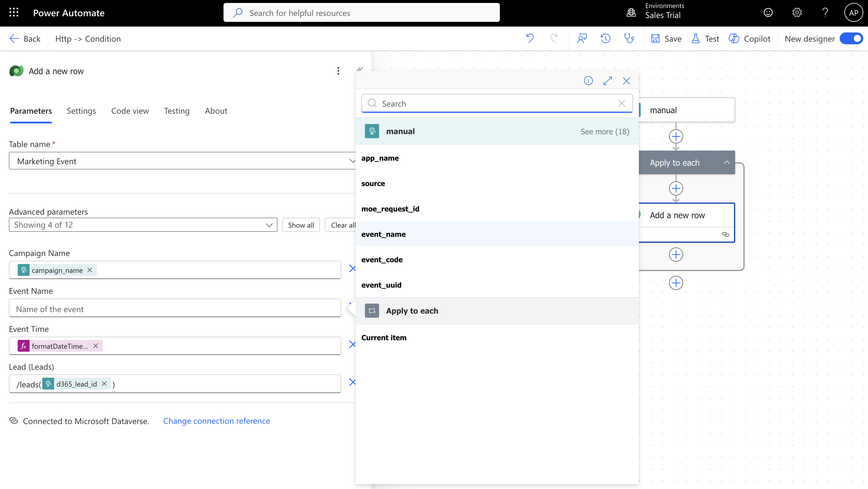Switch to the Testing tab

177,111
